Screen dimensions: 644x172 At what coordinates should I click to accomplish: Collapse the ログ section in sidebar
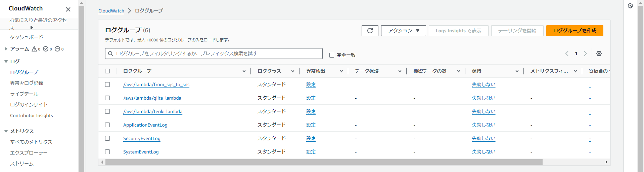6,62
